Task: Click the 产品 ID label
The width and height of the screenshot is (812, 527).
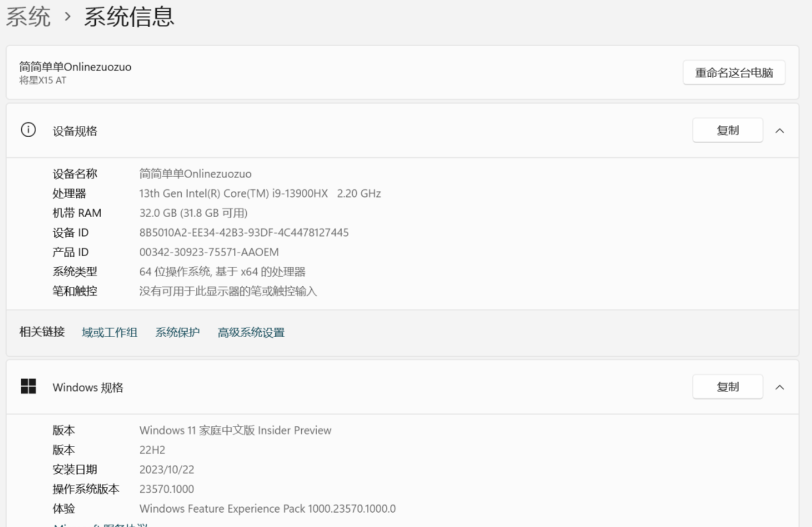Action: (70, 252)
